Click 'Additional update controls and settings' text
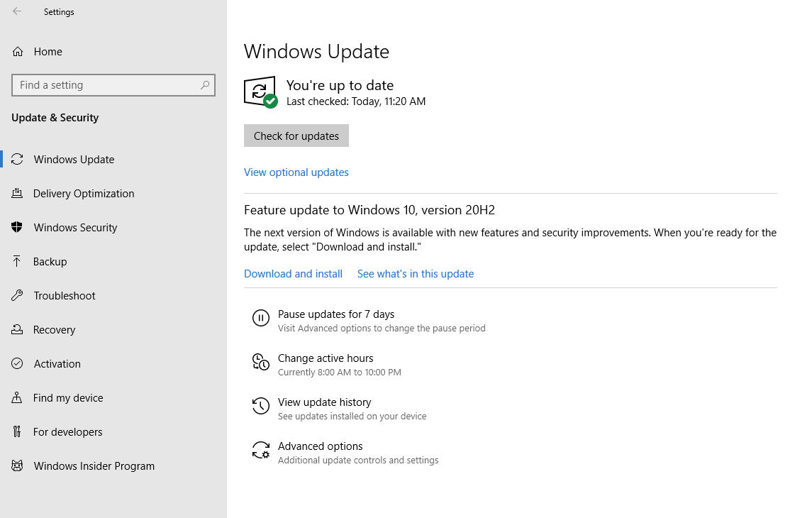 click(x=358, y=460)
